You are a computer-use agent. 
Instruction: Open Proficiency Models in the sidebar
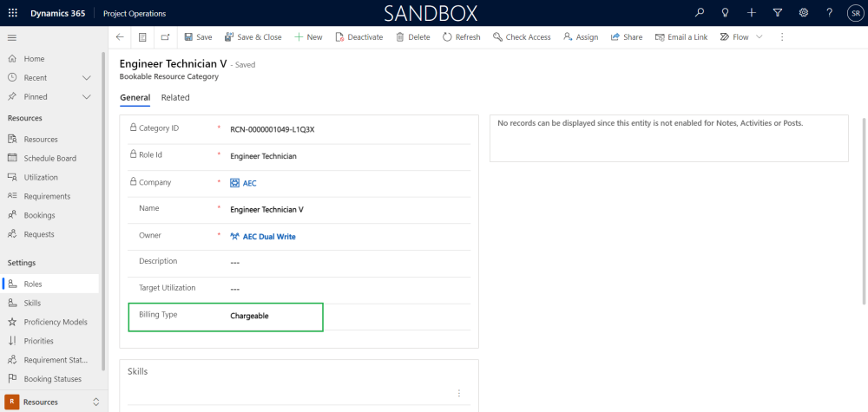click(x=56, y=322)
